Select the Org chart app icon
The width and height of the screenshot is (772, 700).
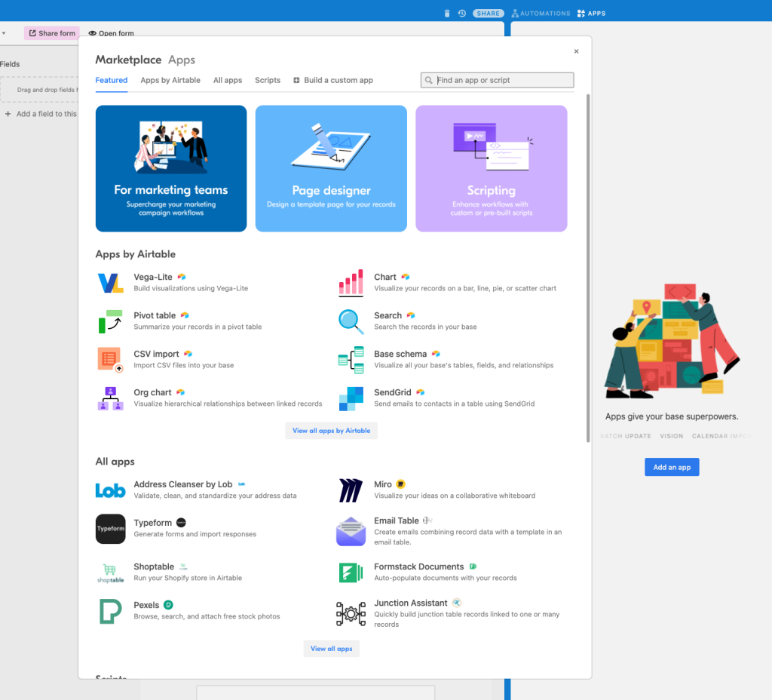110,398
